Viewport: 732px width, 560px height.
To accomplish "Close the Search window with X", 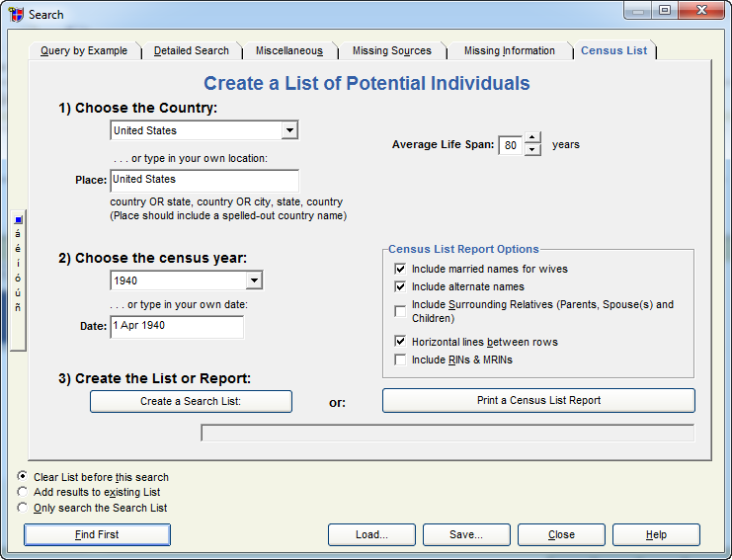I will [x=701, y=11].
